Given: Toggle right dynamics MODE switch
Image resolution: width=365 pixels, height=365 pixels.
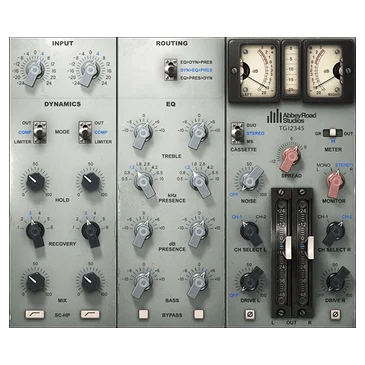Looking at the screenshot, I should [85, 132].
